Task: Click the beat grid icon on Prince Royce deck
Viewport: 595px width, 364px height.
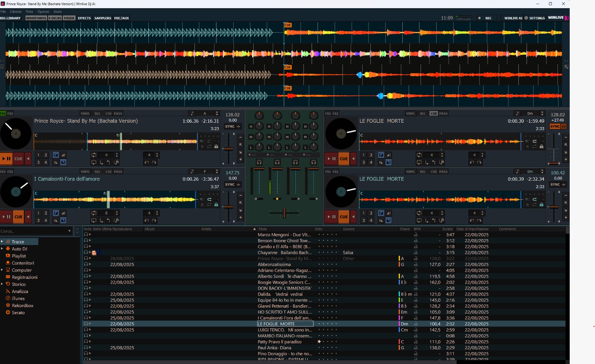Action: pyautogui.click(x=216, y=141)
